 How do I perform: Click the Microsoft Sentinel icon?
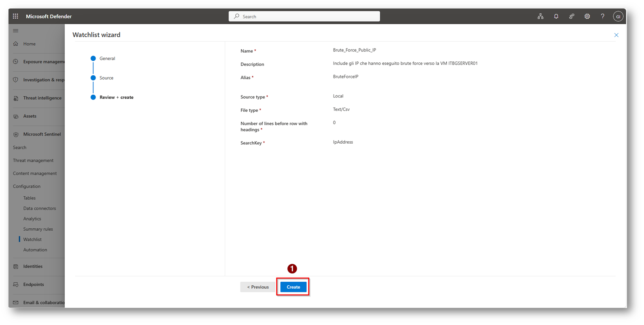(16, 134)
